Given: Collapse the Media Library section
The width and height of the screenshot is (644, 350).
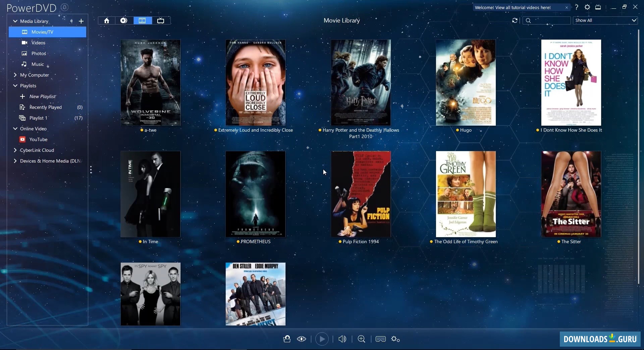Looking at the screenshot, I should pos(15,21).
